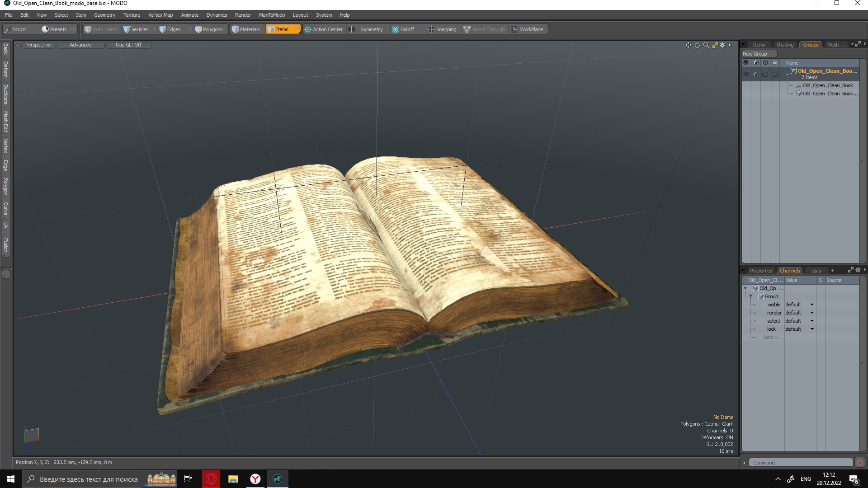
Task: Click the viewport maximize arrows icon
Action: pos(715,45)
